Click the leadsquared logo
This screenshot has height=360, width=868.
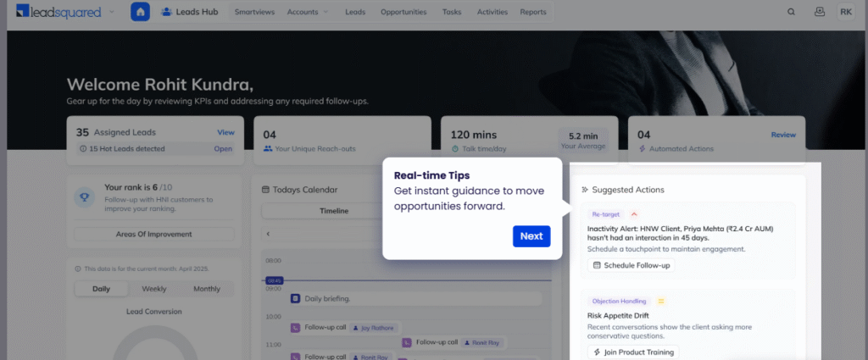click(x=58, y=11)
